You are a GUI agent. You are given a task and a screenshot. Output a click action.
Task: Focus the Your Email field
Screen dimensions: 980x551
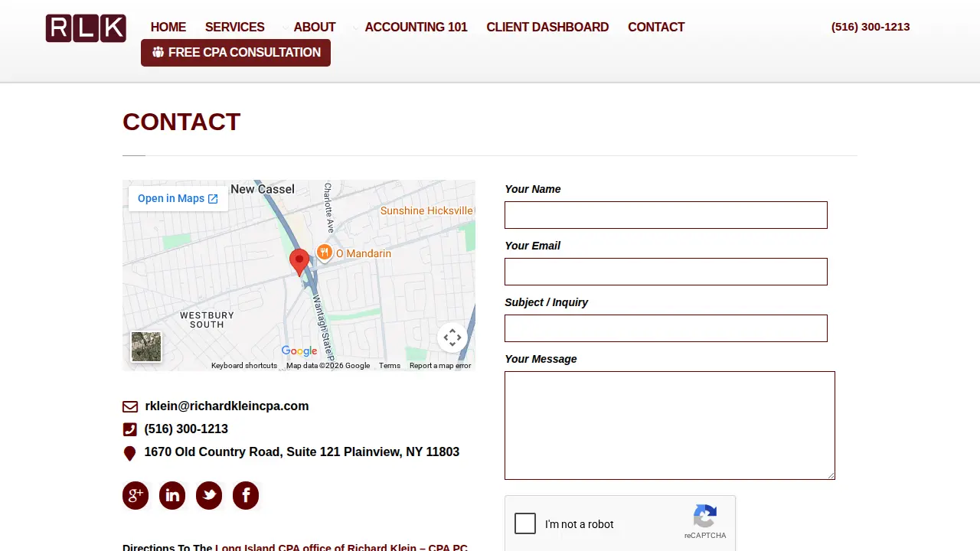pos(666,272)
